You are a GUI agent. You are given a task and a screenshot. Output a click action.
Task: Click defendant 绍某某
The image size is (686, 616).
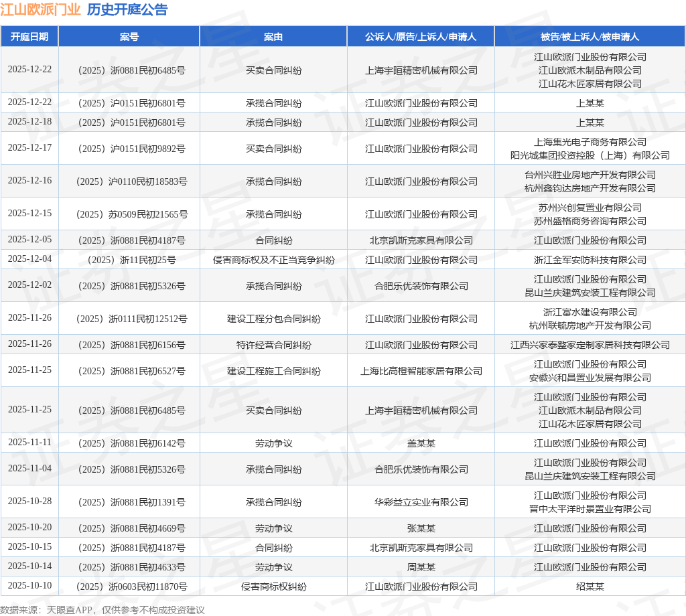pos(590,587)
